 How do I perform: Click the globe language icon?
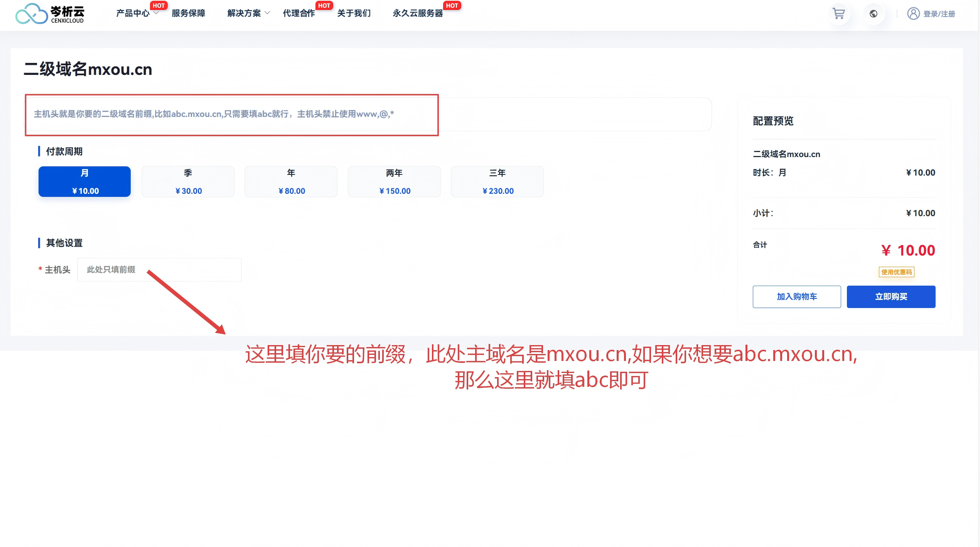pyautogui.click(x=873, y=14)
